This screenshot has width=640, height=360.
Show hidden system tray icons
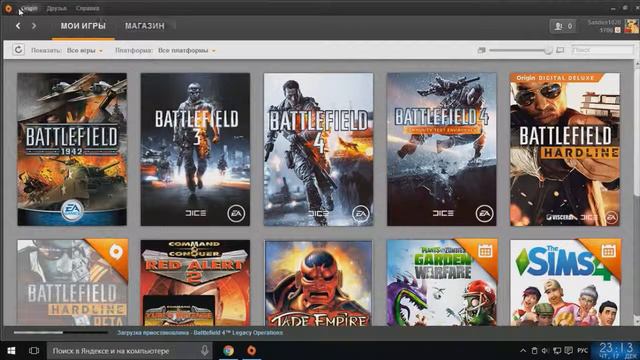click(x=523, y=351)
